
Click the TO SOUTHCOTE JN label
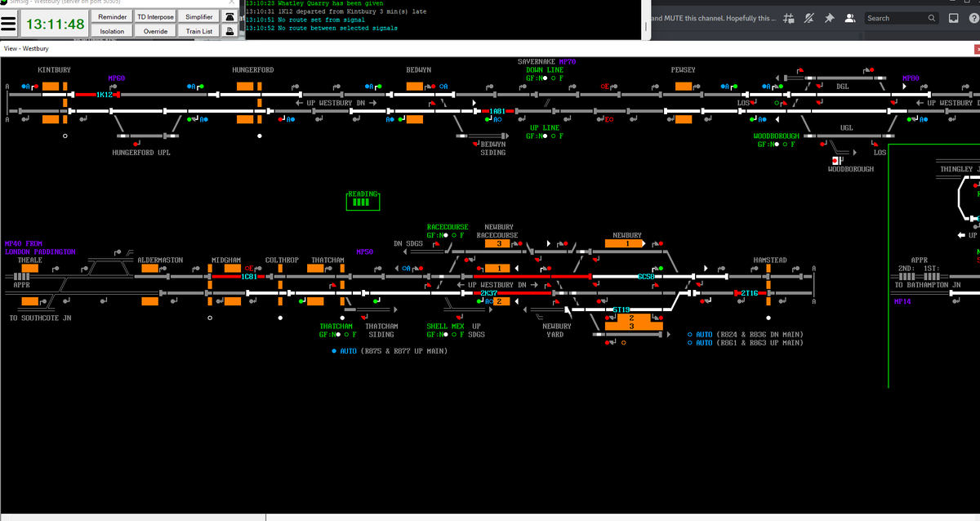pyautogui.click(x=40, y=318)
